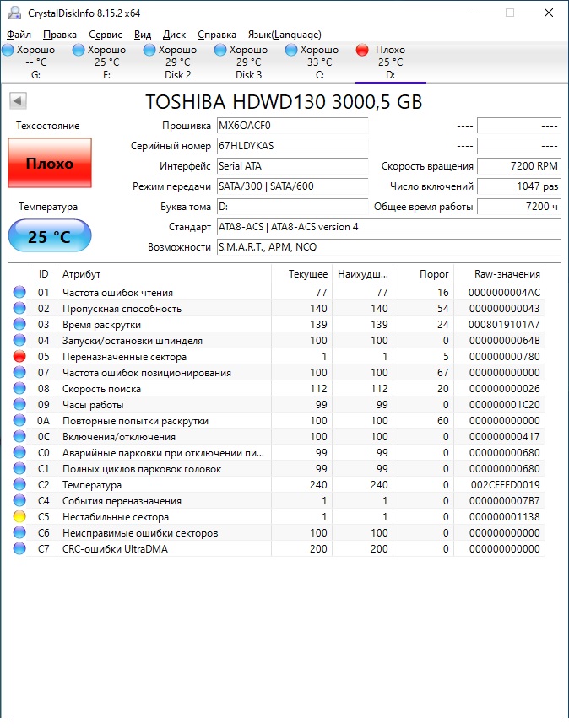Select the CRC-ошибки UltraDMA attribute name
The width and height of the screenshot is (569, 728).
tap(115, 549)
